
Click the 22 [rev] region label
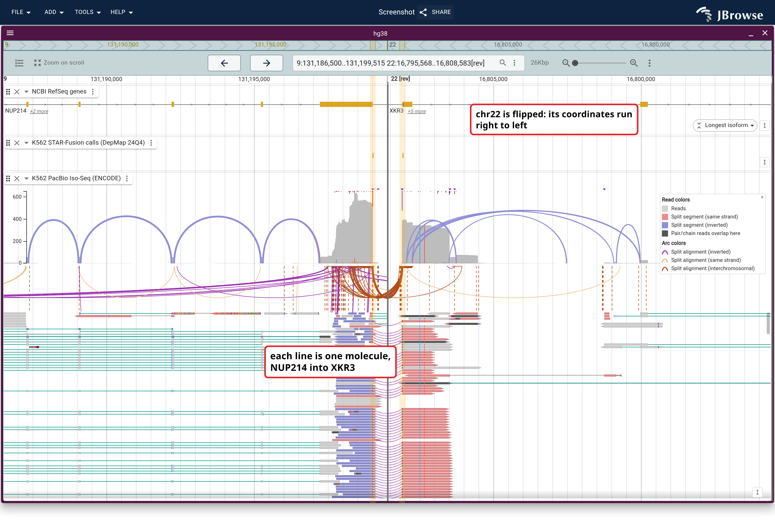(400, 79)
